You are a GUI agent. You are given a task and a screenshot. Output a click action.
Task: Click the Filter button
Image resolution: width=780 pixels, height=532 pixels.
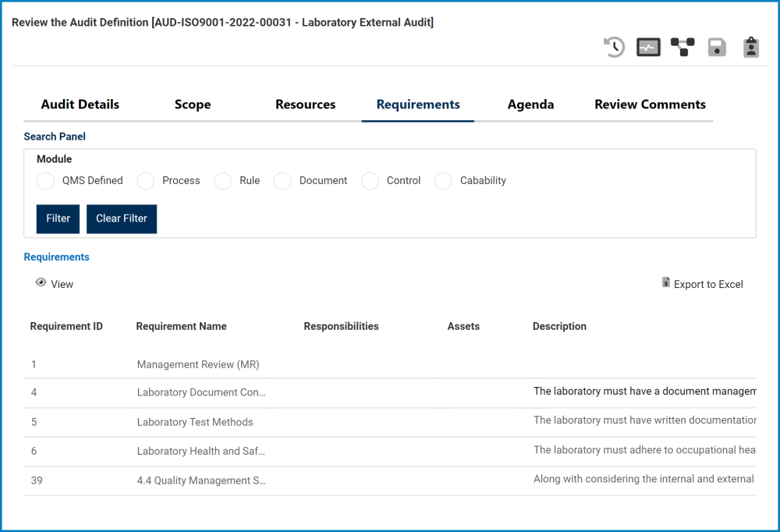click(58, 219)
